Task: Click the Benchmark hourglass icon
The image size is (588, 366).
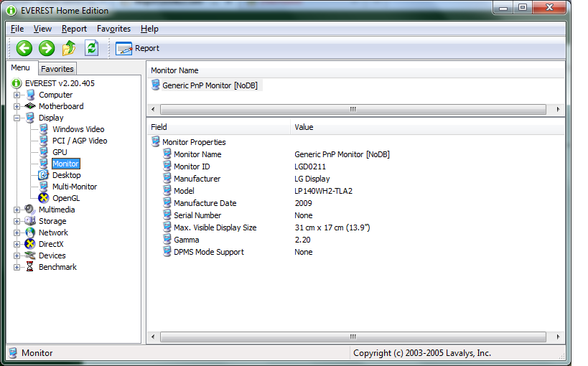Action: pos(30,267)
